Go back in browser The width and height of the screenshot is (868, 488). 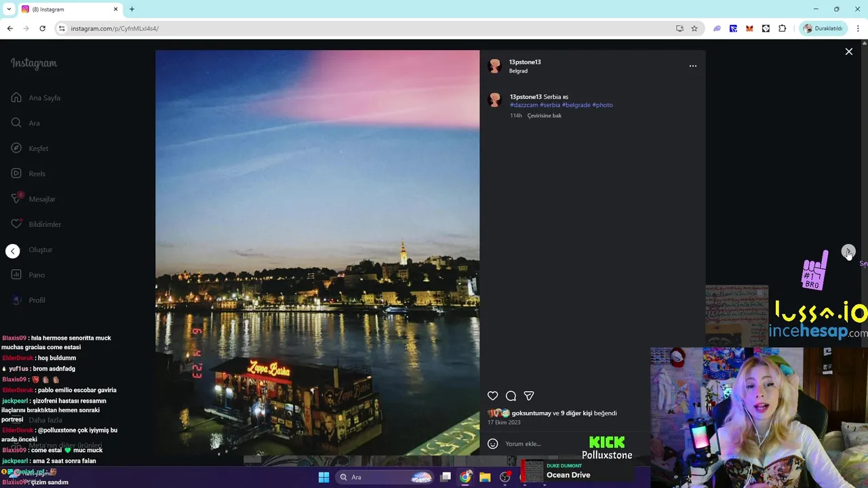[9, 28]
